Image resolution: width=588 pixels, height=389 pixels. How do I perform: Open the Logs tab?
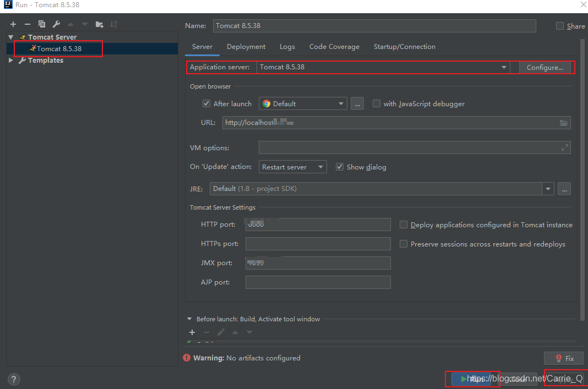(287, 47)
